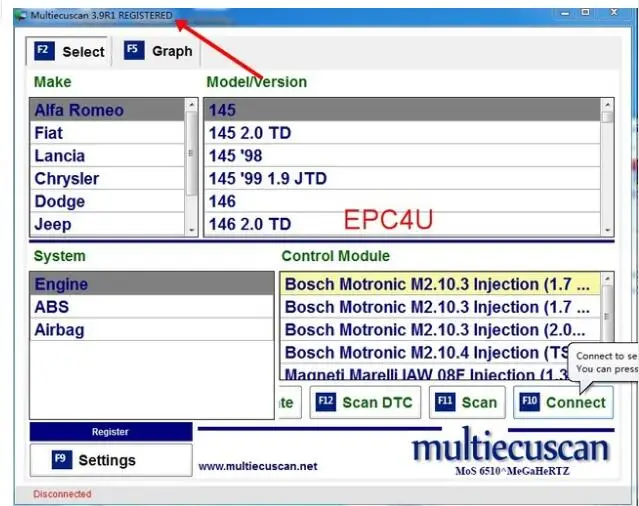Screen dimensions: 639x506
Task: Click the Disconnected status text
Action: coord(62,494)
